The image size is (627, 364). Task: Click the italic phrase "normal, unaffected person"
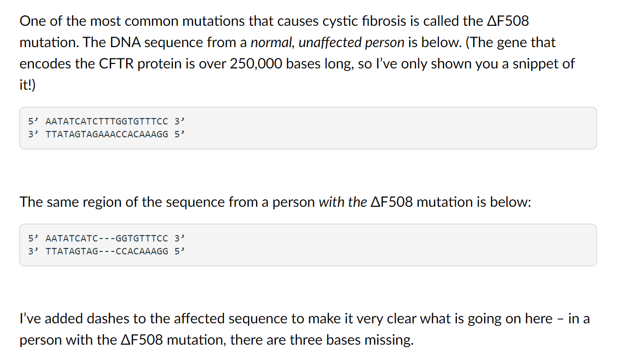tap(328, 43)
